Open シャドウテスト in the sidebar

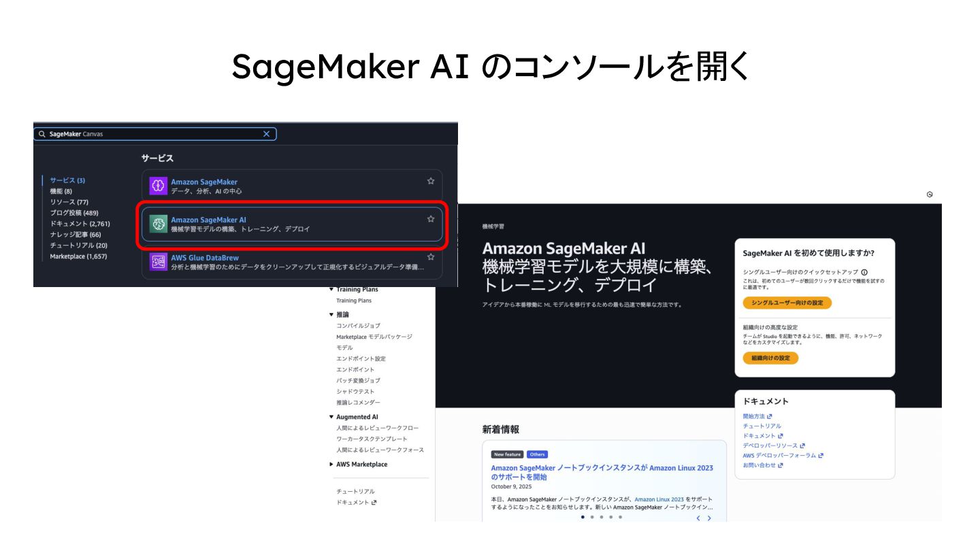tap(355, 391)
